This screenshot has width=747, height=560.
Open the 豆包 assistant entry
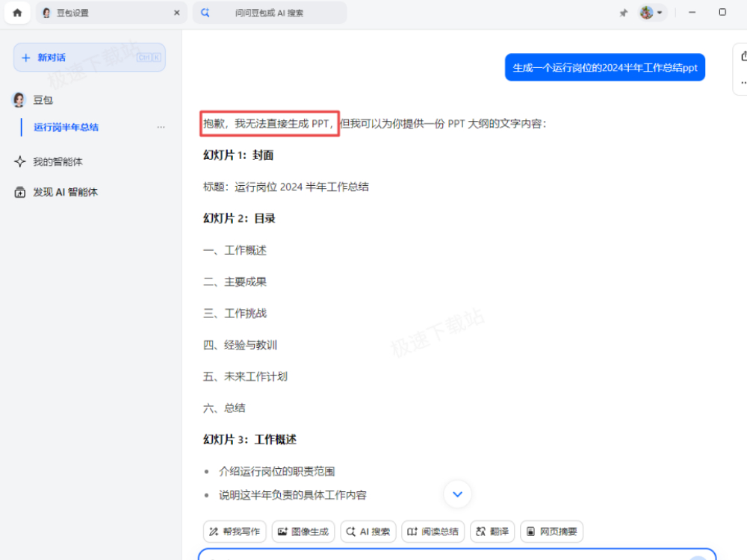coord(43,100)
